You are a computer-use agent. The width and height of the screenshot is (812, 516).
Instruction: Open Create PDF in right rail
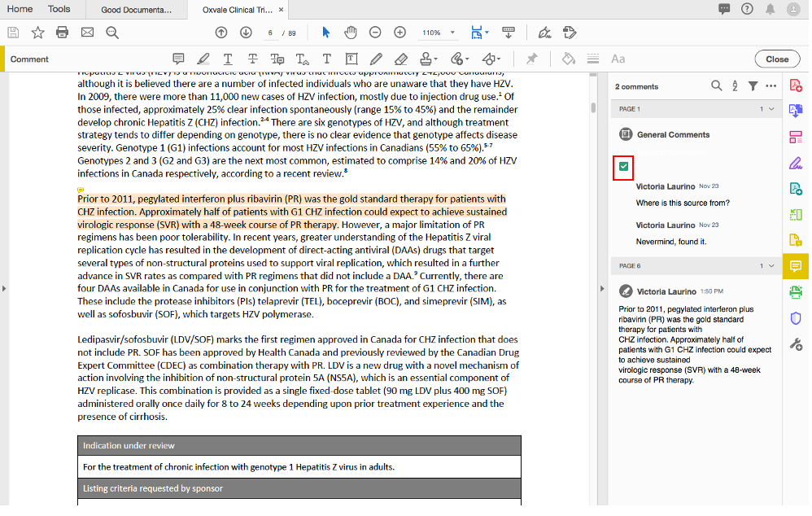pos(796,85)
